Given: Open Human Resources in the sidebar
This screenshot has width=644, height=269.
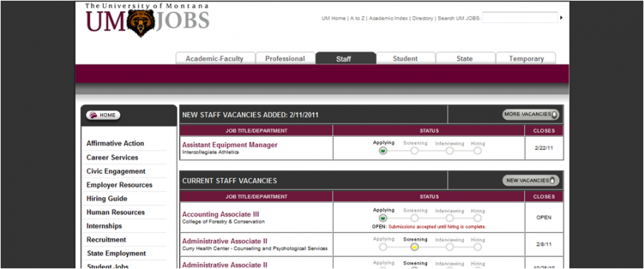Looking at the screenshot, I should (115, 212).
